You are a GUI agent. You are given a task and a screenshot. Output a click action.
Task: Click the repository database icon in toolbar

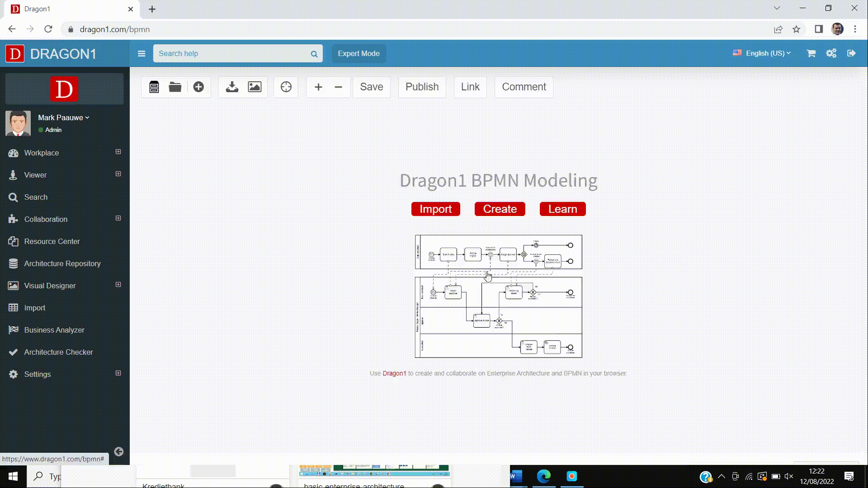[x=154, y=87]
